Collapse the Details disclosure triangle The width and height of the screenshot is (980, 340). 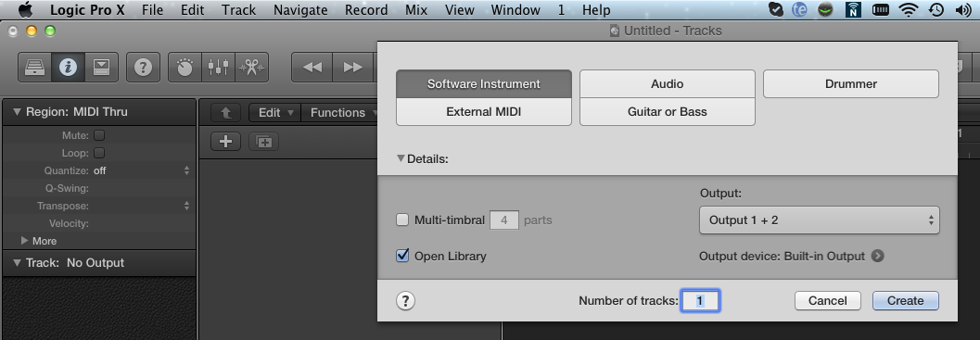pyautogui.click(x=401, y=158)
